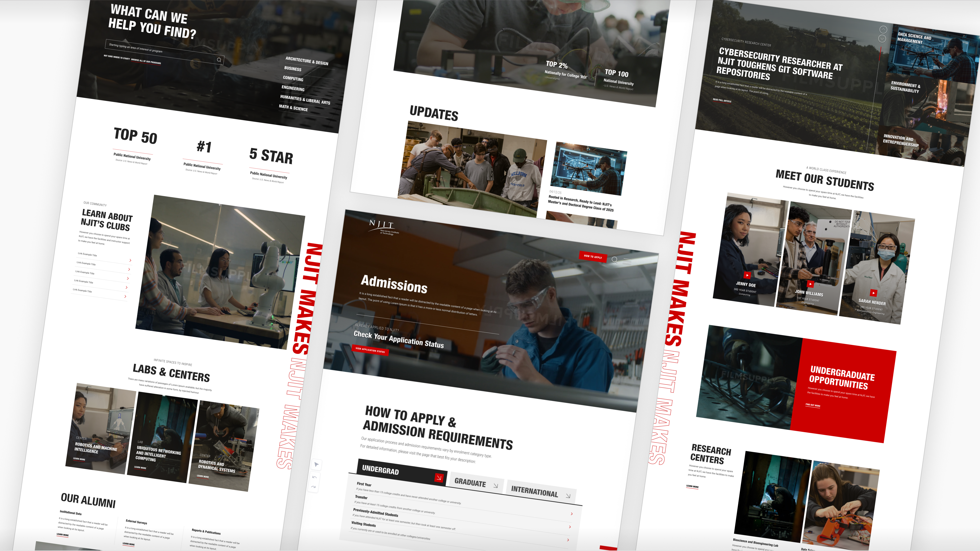Screen dimensions: 980x551
Task: Click the View Application Status button
Action: (370, 350)
